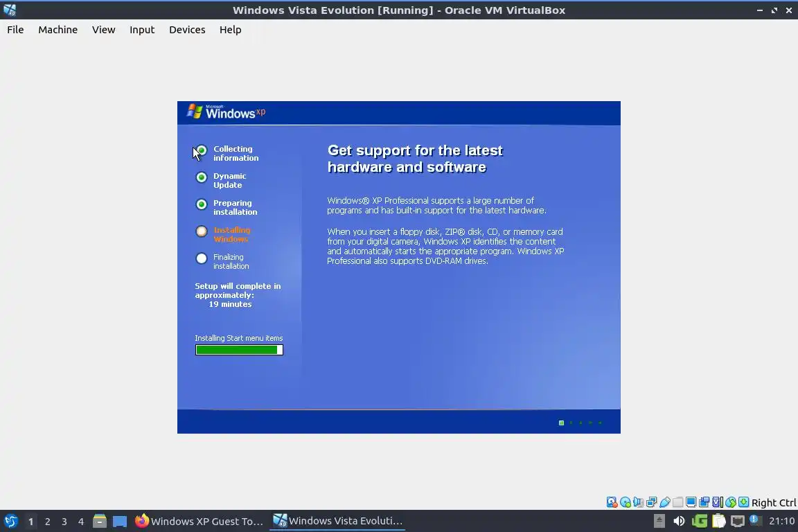798x532 pixels.
Task: Click the Dynamic Update step bullet
Action: point(202,177)
